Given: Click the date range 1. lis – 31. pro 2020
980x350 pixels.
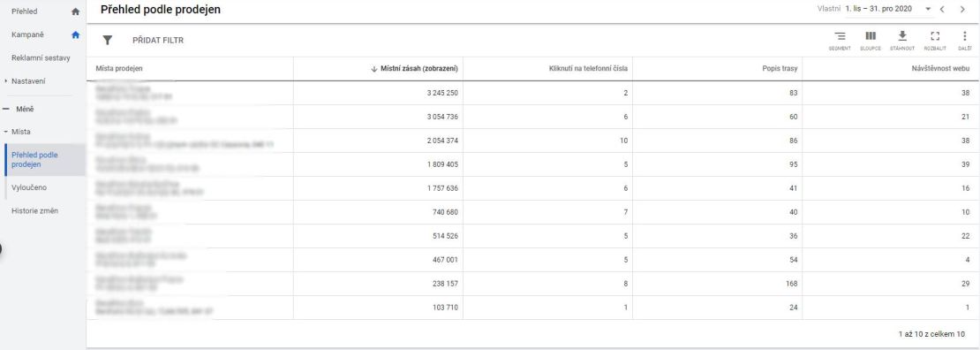Looking at the screenshot, I should [x=878, y=10].
